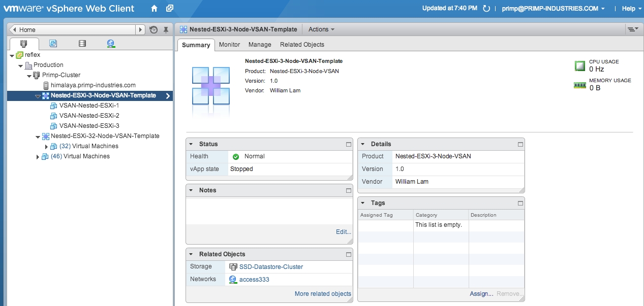644x306 pixels.
Task: Click the memory usage icon
Action: [x=580, y=85]
